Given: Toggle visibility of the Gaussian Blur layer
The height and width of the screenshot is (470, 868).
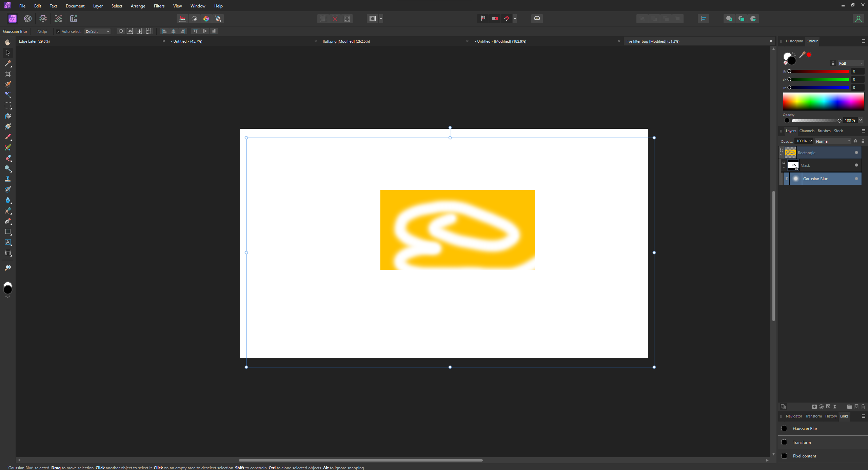Looking at the screenshot, I should [x=856, y=179].
